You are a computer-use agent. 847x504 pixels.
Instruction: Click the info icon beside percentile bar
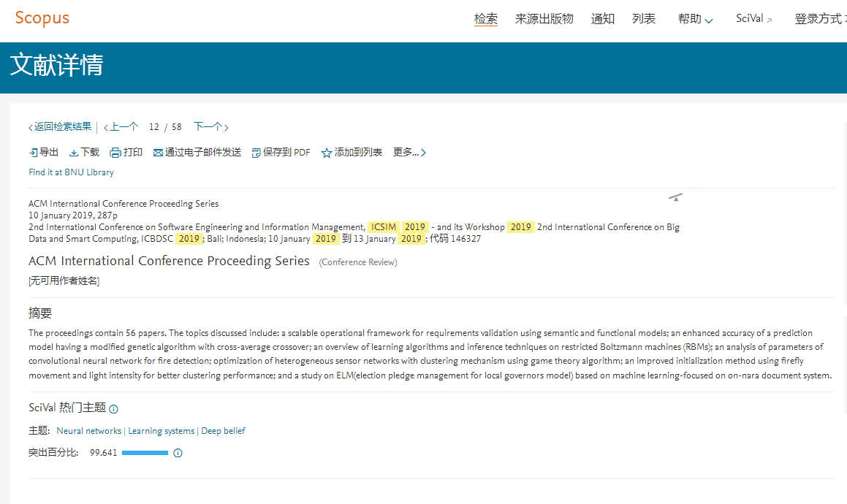[x=178, y=453]
